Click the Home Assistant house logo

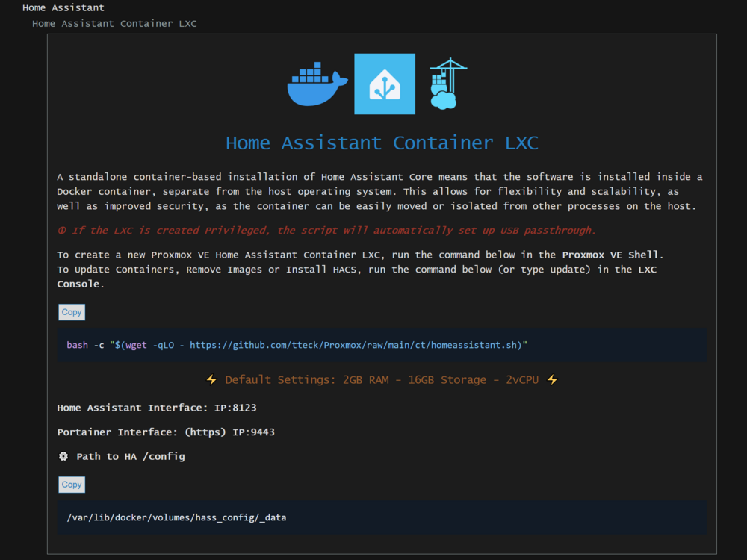[x=385, y=84]
